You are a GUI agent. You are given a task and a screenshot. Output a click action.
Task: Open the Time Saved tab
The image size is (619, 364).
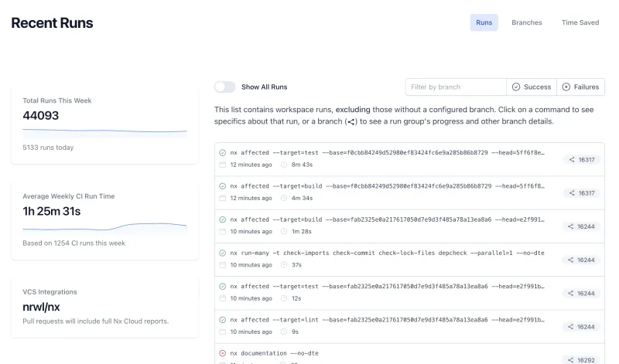pos(580,22)
